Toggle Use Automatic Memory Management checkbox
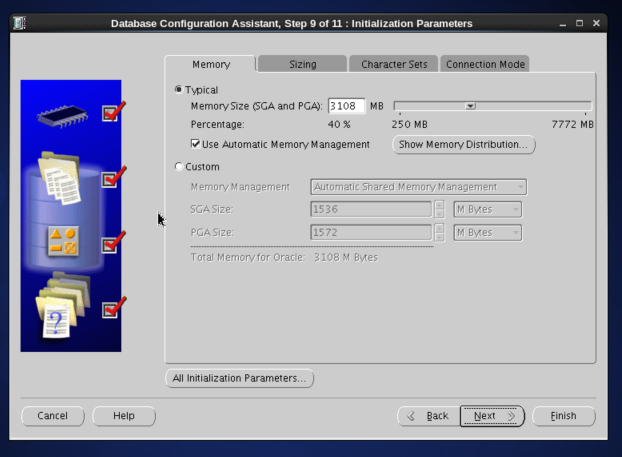Image resolution: width=622 pixels, height=457 pixels. coord(195,144)
